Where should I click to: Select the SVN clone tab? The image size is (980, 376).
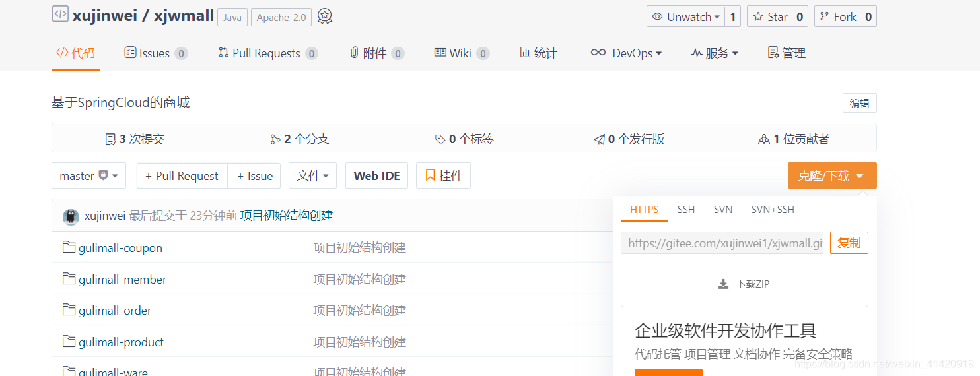(x=723, y=210)
